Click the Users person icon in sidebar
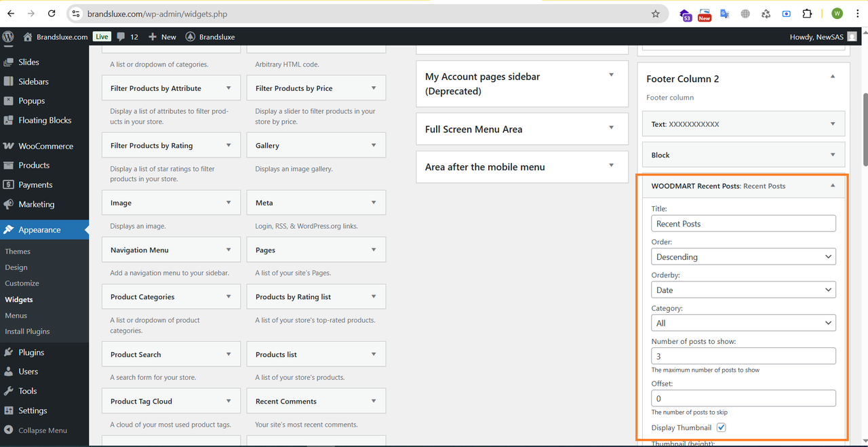Viewport: 868px width, 447px height. 9,372
